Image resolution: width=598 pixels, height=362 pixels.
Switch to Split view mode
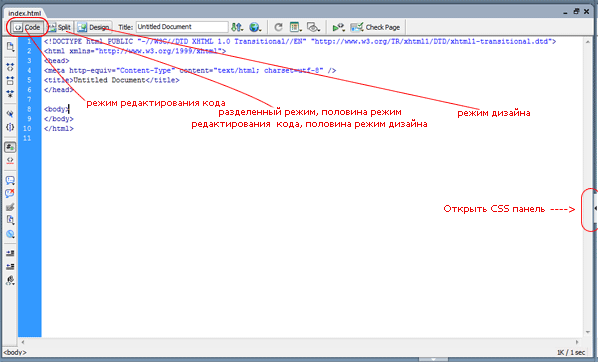pos(59,27)
